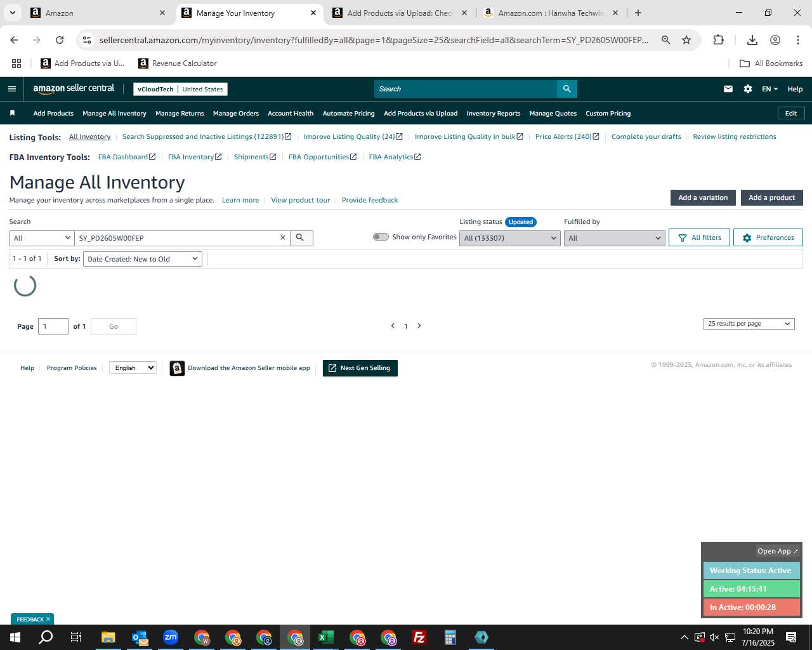Open Excel from the taskbar

(326, 637)
